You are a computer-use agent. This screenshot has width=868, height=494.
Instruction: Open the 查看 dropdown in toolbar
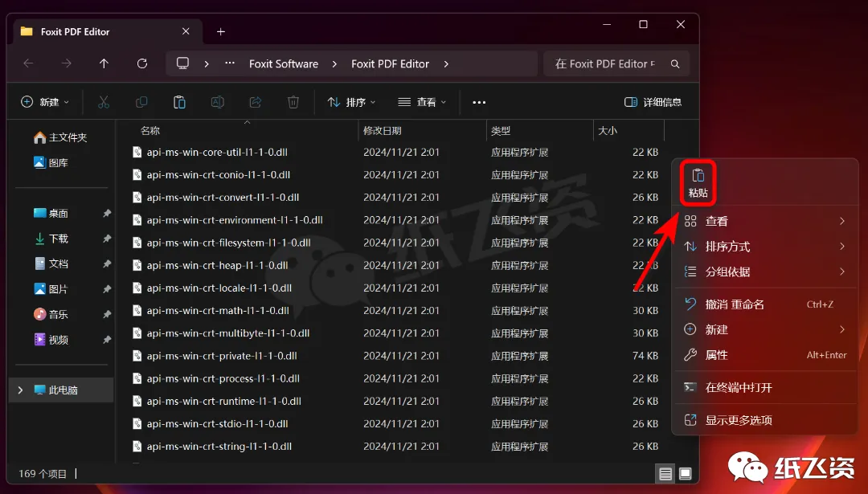[422, 102]
